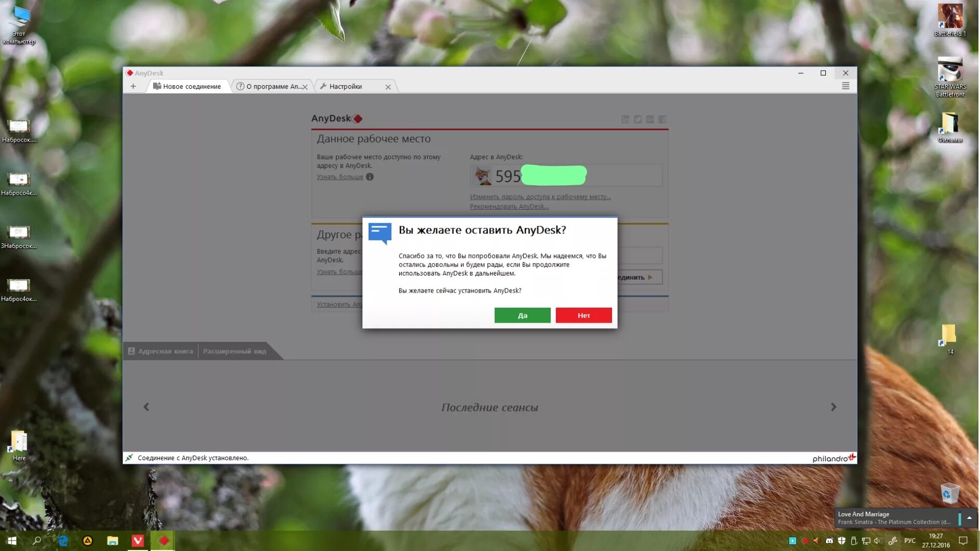Open notification center icon

[x=963, y=541]
